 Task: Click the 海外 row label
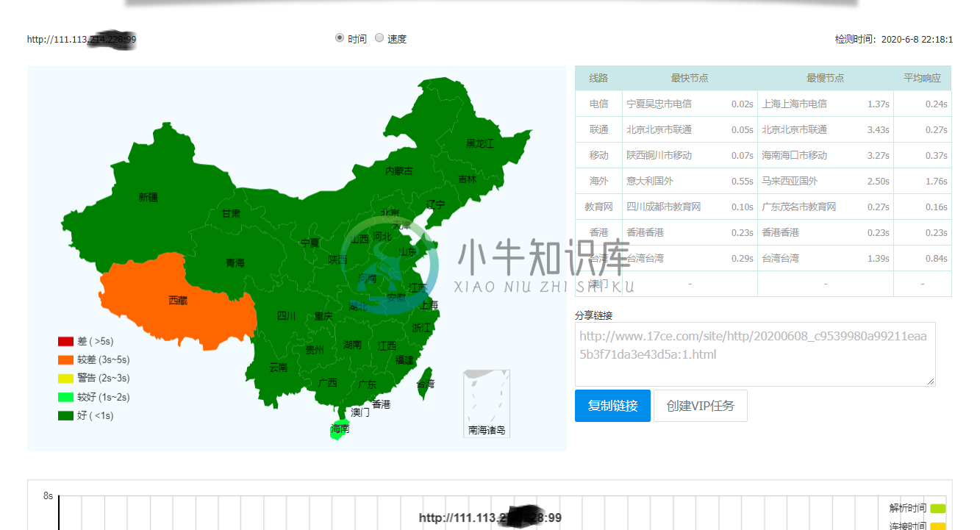coord(598,181)
